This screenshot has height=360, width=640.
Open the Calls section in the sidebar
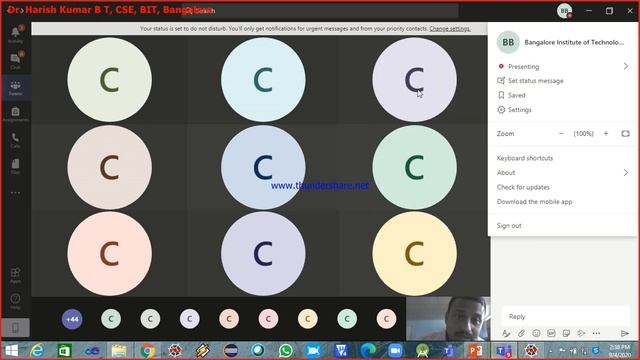pos(16,140)
